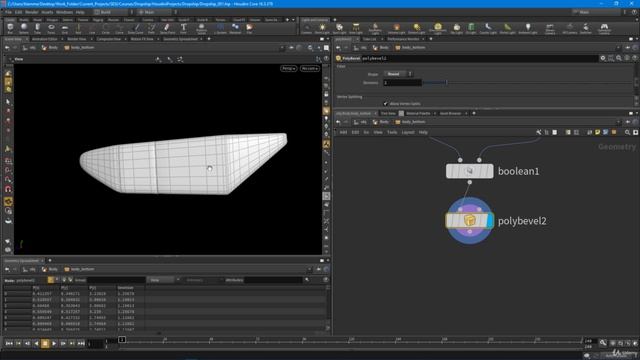640x360 pixels.
Task: Select the Box shelf tool
Action: [10, 29]
